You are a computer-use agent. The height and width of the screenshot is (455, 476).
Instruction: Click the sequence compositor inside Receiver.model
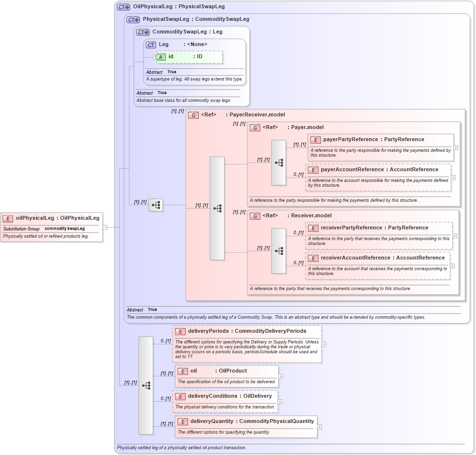279,252
